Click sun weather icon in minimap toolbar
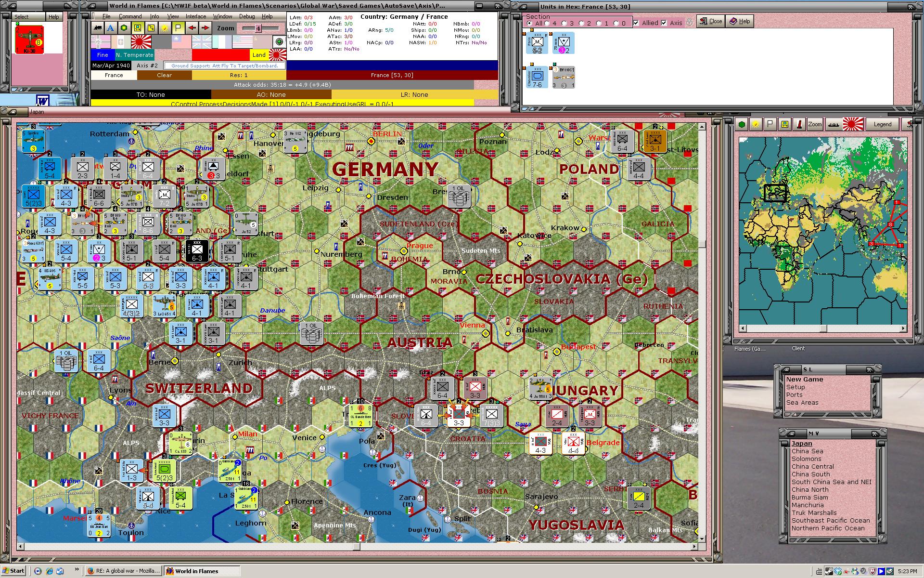 [x=756, y=124]
